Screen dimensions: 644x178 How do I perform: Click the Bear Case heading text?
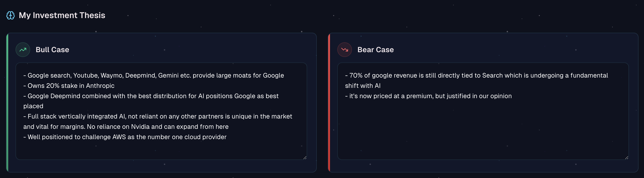tap(375, 50)
